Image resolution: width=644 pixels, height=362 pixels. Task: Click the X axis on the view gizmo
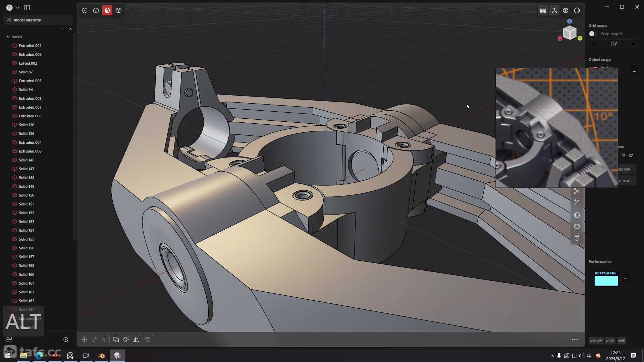560,39
